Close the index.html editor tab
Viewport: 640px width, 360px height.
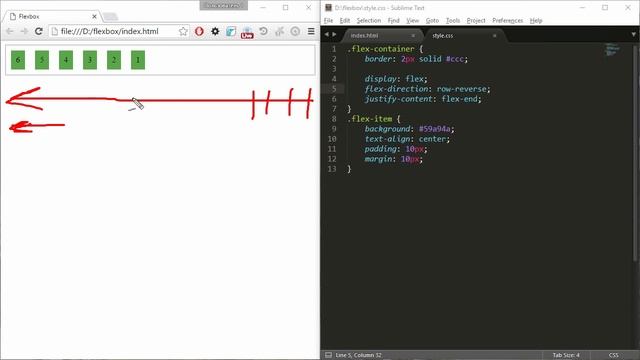pos(413,36)
